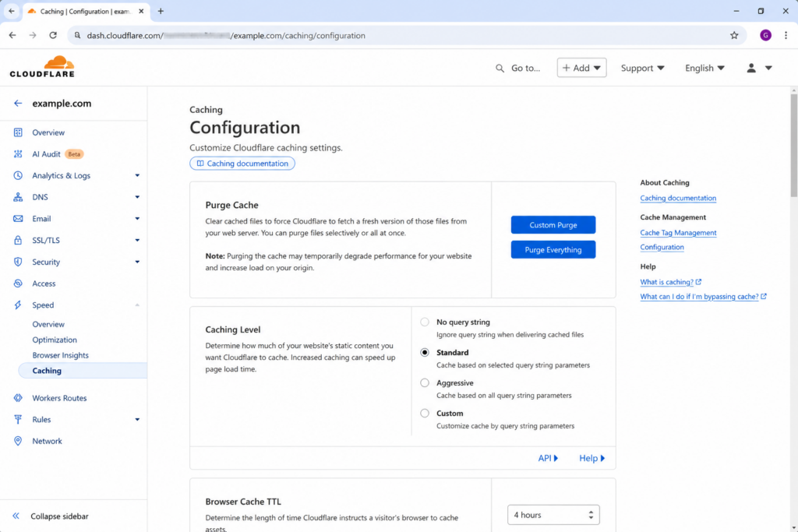Open a new browser tab
The height and width of the screenshot is (532, 798).
pos(161,11)
